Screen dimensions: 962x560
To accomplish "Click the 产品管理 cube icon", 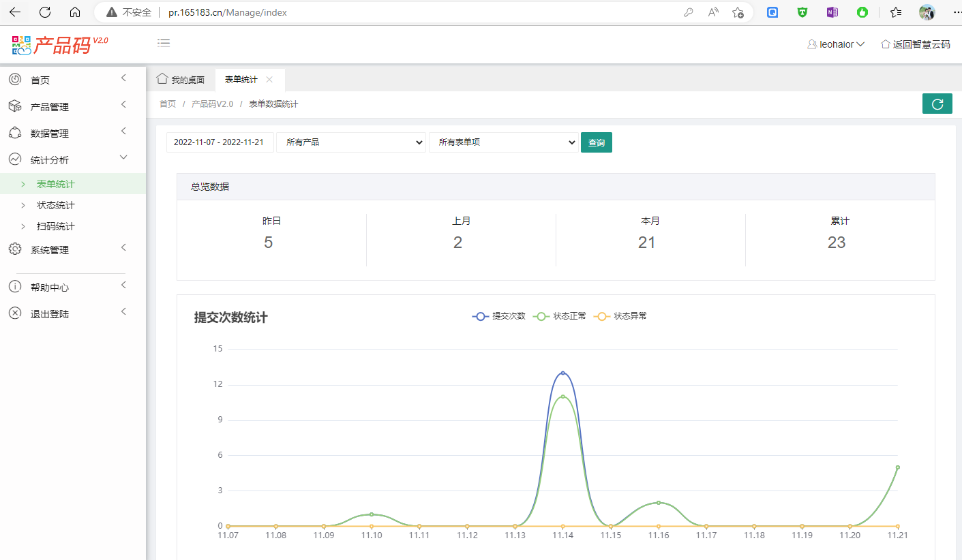I will point(15,106).
